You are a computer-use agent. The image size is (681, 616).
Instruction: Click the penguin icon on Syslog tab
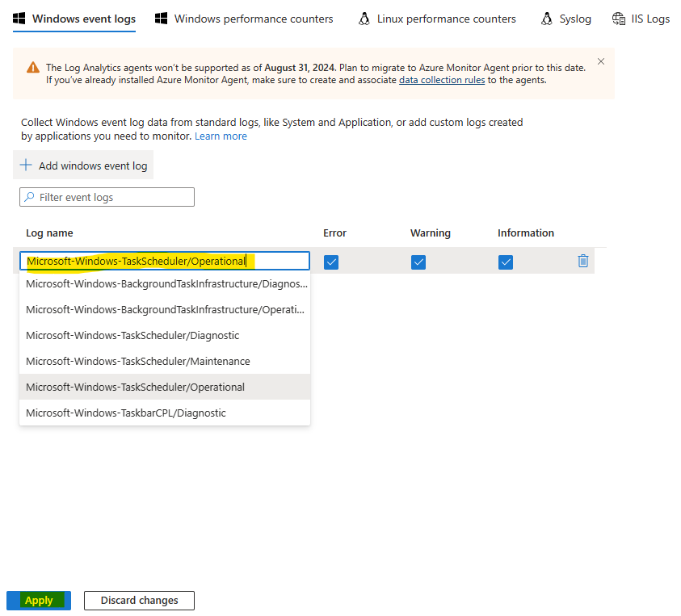[547, 19]
